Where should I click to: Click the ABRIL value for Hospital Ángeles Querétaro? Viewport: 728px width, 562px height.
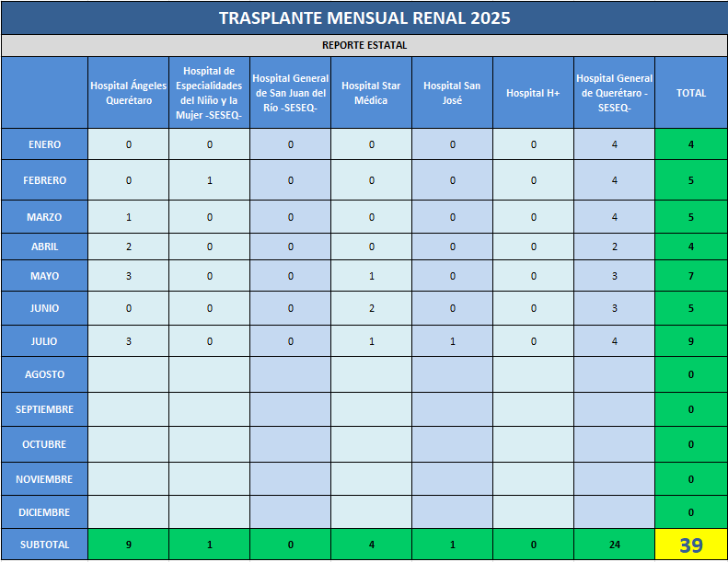[x=128, y=247]
